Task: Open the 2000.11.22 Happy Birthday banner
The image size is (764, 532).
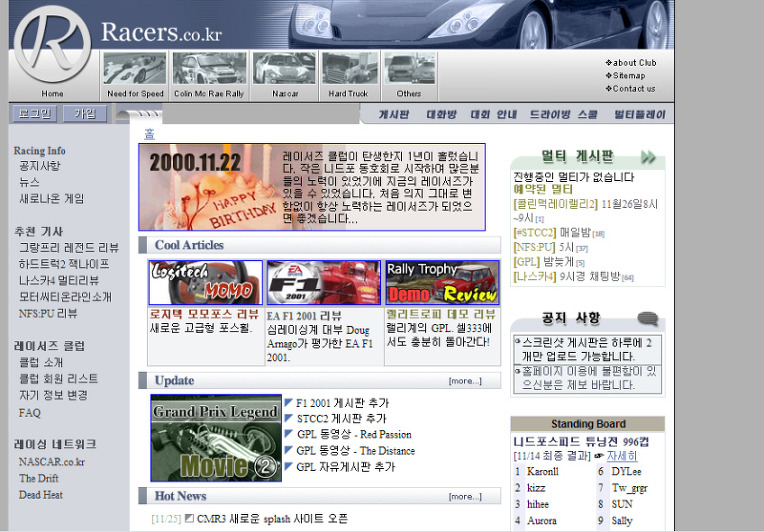Action: click(x=312, y=187)
